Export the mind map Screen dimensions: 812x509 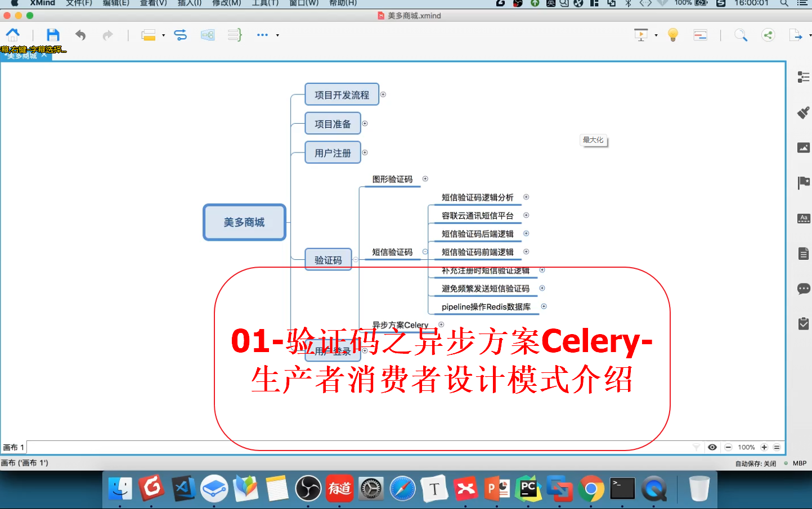(x=796, y=35)
